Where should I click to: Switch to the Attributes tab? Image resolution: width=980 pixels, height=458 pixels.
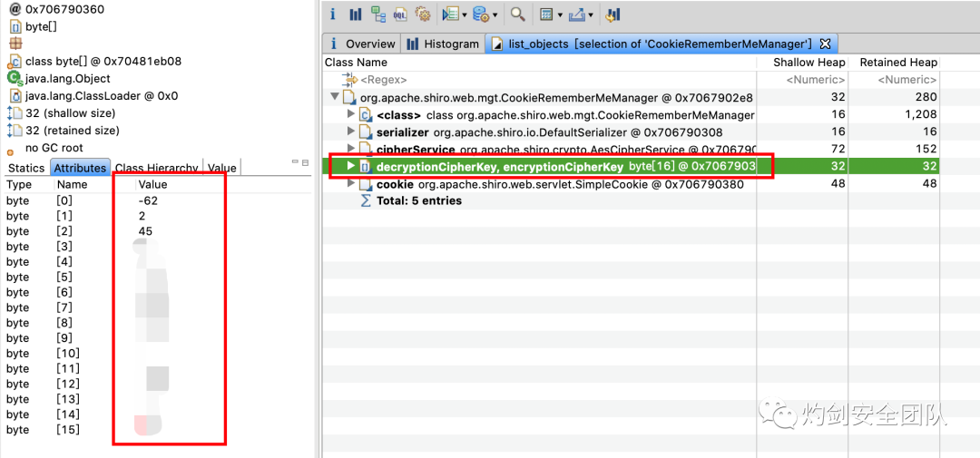point(79,168)
